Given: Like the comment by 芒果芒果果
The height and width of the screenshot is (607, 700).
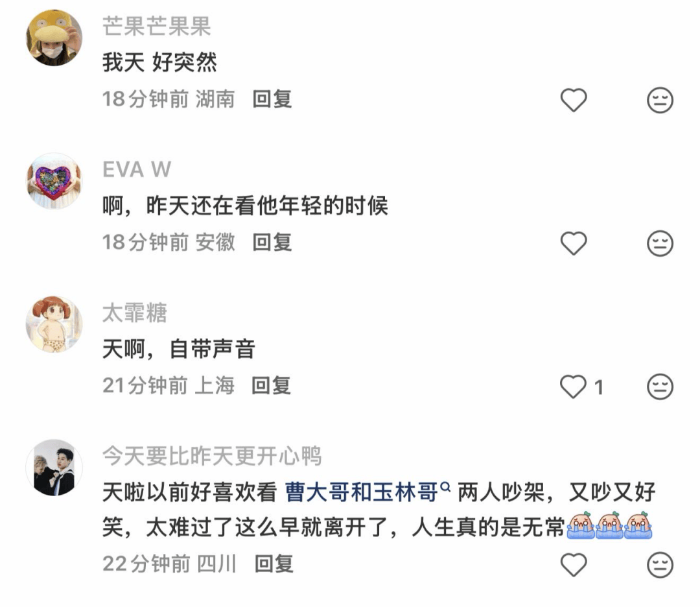Looking at the screenshot, I should click(x=574, y=100).
